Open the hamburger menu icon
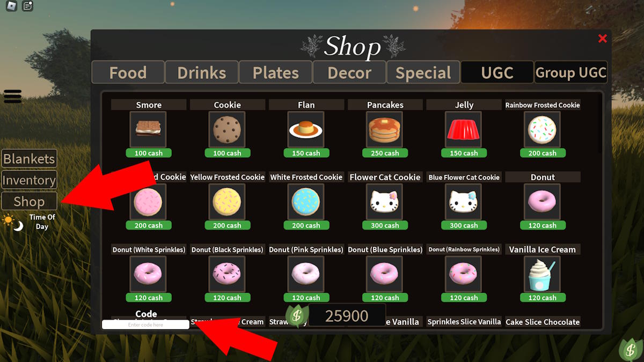 pos(12,96)
